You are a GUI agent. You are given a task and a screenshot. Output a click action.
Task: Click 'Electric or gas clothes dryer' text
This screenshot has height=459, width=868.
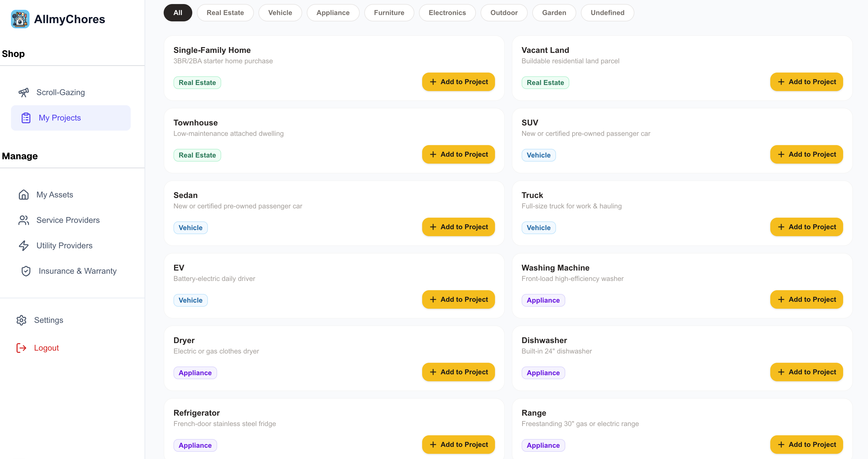click(216, 351)
